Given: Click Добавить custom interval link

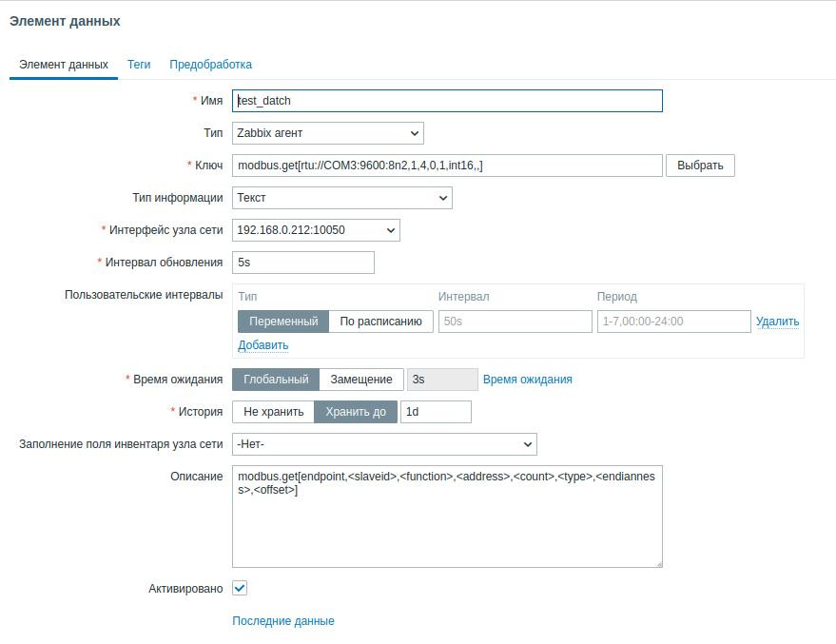Looking at the screenshot, I should tap(263, 345).
